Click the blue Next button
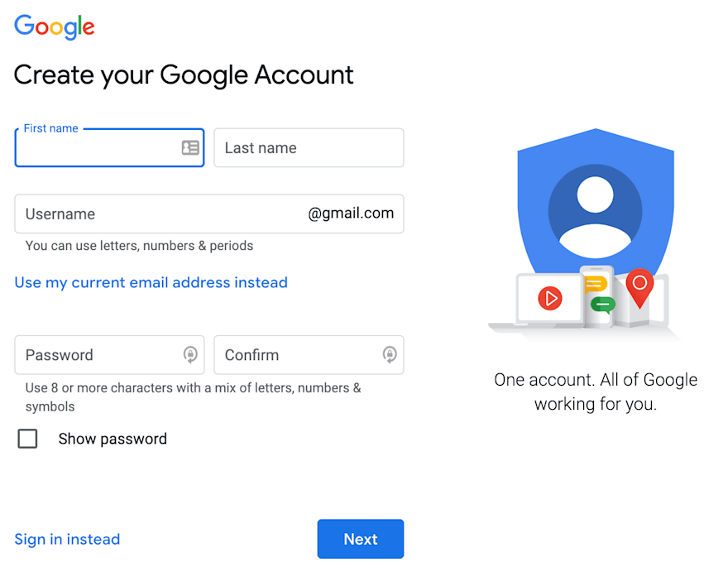728x572 pixels. [x=361, y=539]
